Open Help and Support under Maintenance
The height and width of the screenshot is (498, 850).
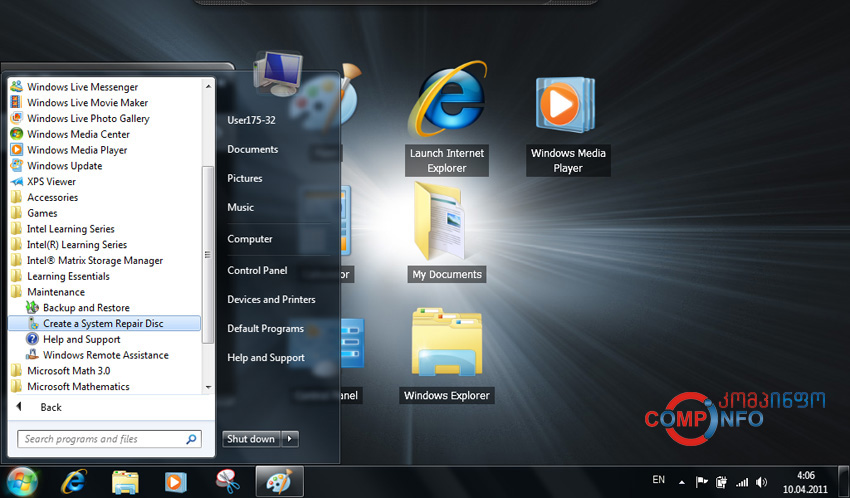click(x=81, y=339)
